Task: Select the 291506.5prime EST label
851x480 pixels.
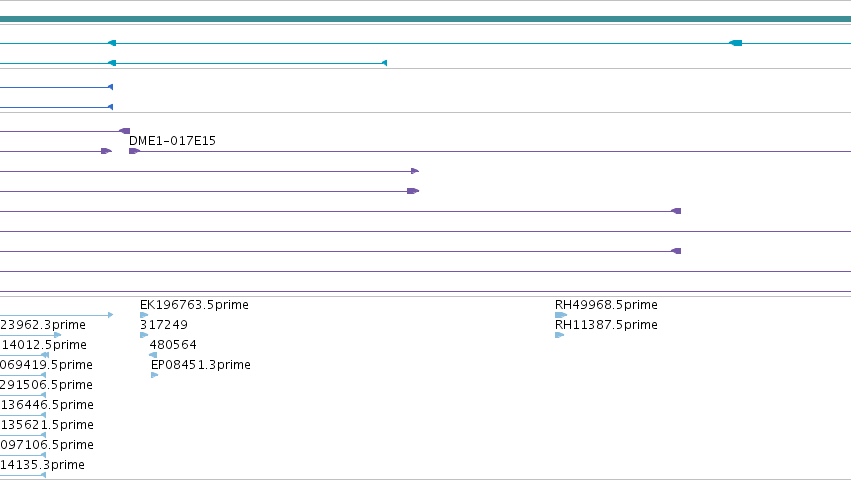Action: tap(46, 385)
